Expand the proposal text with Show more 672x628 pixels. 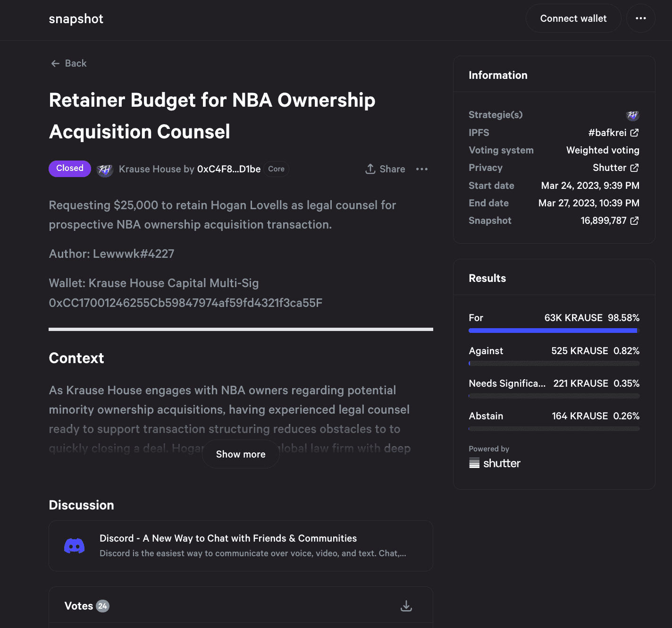coord(241,454)
